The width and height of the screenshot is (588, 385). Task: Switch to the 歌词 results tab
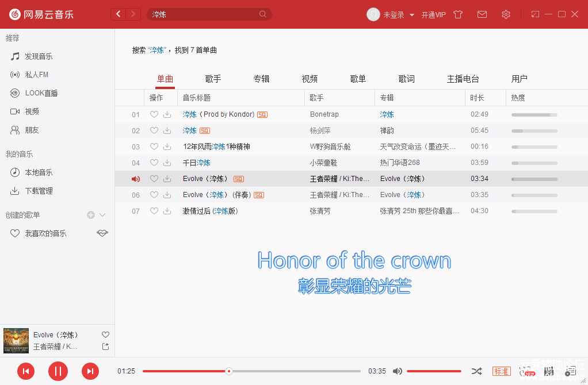407,79
